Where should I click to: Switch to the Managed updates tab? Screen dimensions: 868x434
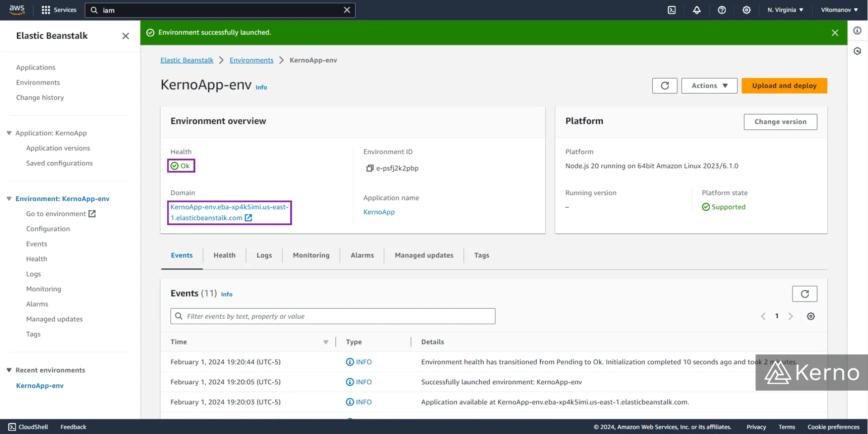pos(424,255)
